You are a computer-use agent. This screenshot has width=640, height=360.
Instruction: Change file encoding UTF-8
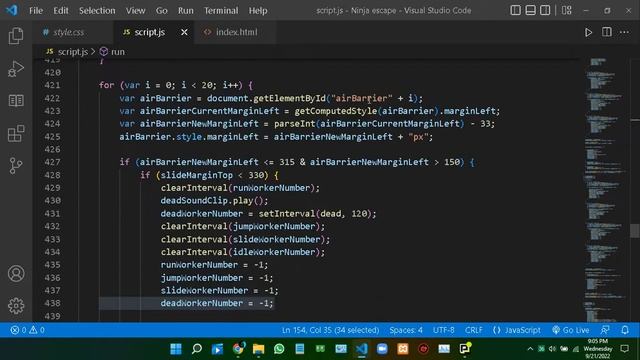tap(443, 330)
